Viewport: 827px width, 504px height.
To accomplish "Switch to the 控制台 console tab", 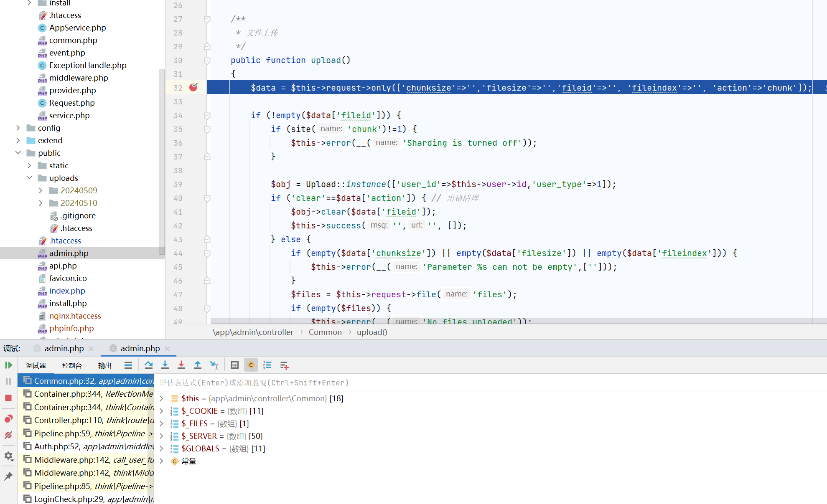I will click(72, 365).
